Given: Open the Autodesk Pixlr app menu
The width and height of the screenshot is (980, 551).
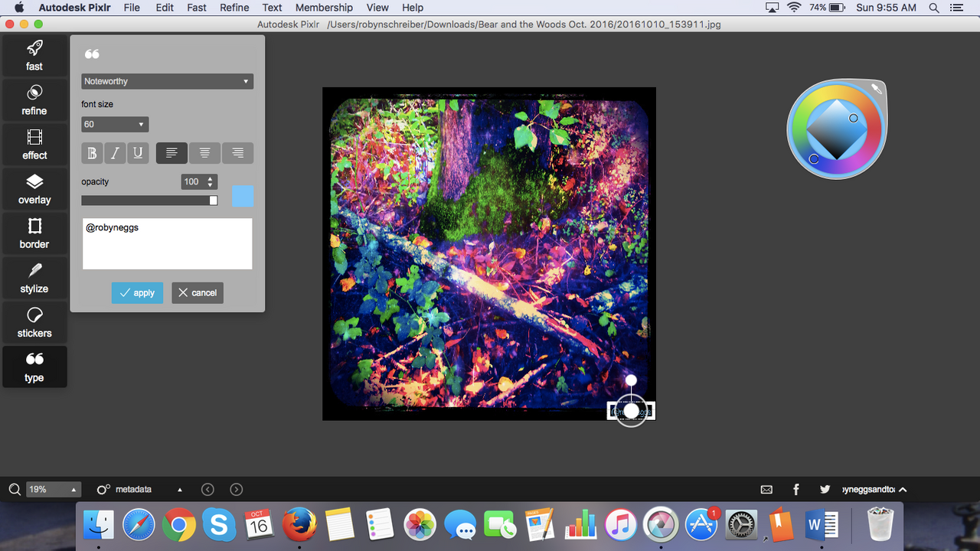Looking at the screenshot, I should pos(75,8).
